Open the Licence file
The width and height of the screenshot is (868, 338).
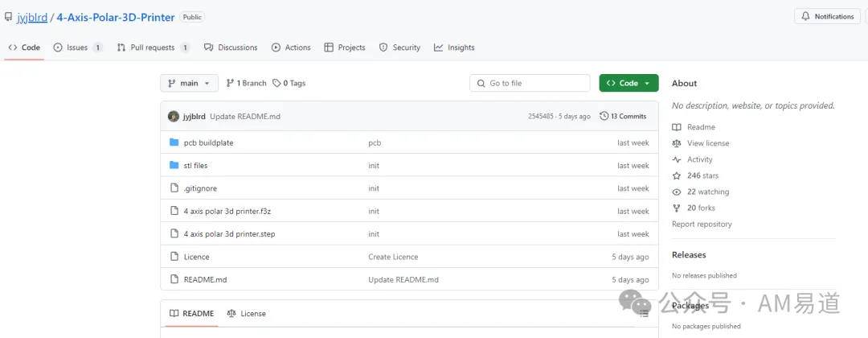pos(197,257)
